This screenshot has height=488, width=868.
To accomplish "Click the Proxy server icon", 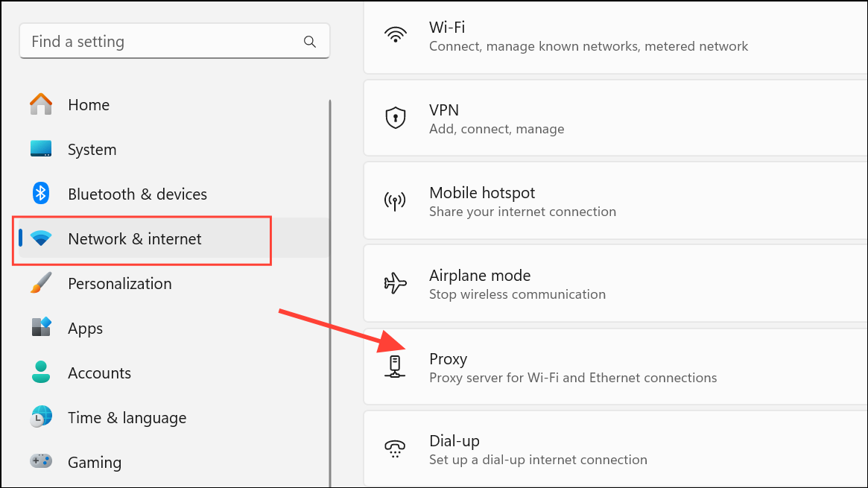I will click(x=395, y=367).
